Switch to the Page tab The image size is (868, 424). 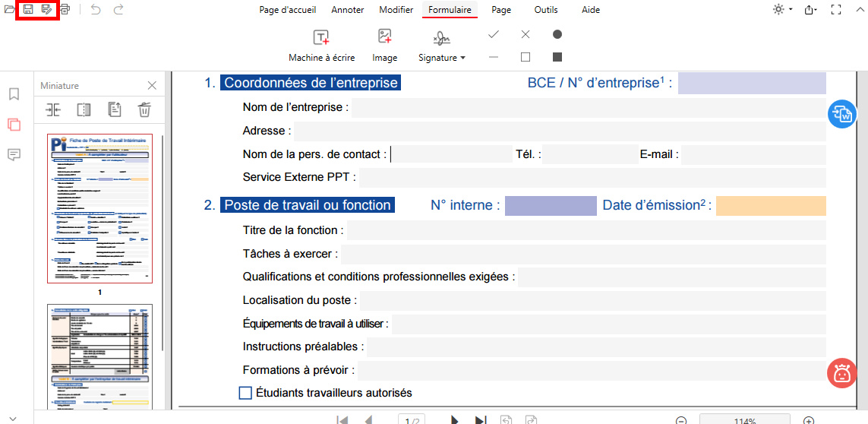click(501, 10)
